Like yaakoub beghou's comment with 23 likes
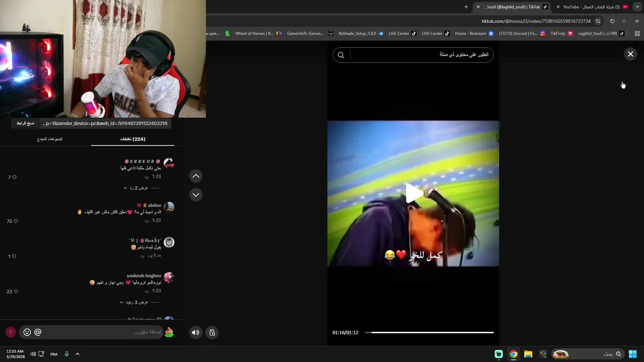 pos(15,292)
